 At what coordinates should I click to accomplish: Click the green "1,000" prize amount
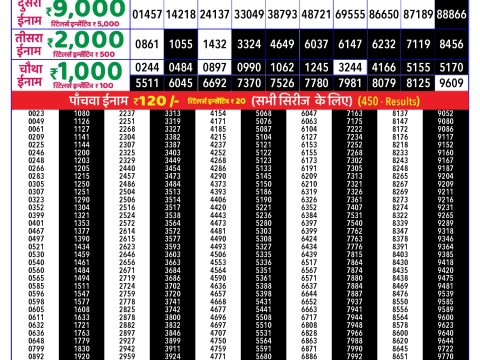point(89,71)
